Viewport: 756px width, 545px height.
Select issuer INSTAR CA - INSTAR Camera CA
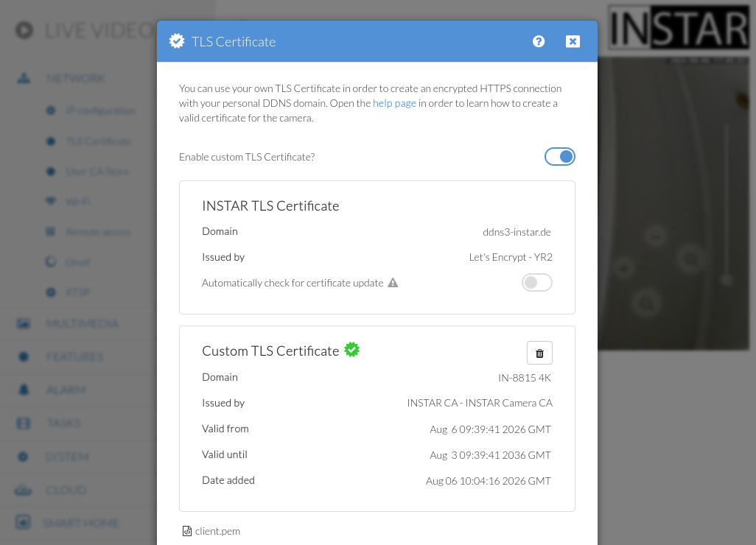480,403
